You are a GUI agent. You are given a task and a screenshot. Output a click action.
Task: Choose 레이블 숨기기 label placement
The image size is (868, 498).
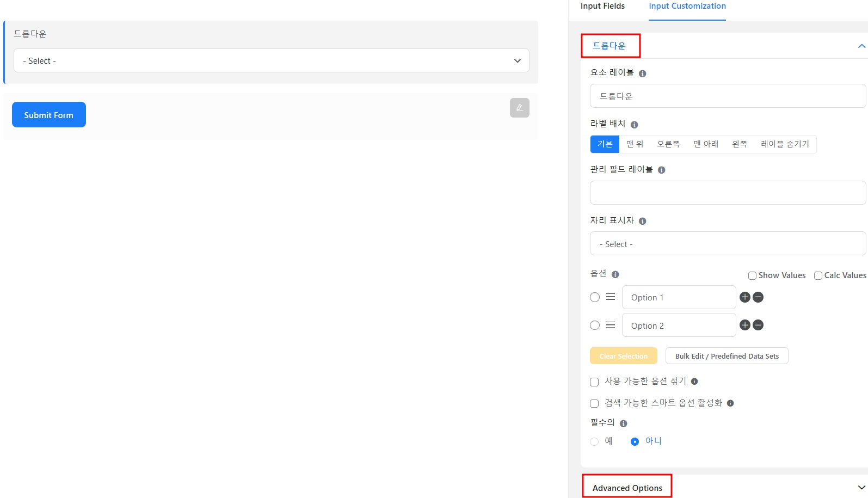[785, 144]
